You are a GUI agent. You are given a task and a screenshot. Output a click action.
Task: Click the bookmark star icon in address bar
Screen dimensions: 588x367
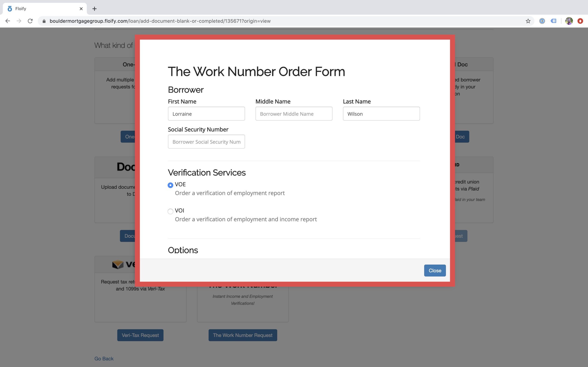(528, 21)
